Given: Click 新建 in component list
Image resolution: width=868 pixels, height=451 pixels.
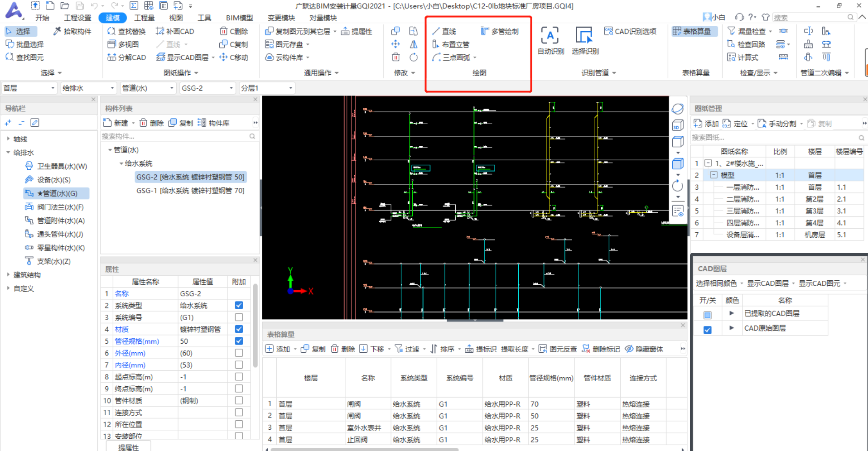Looking at the screenshot, I should click(x=116, y=123).
